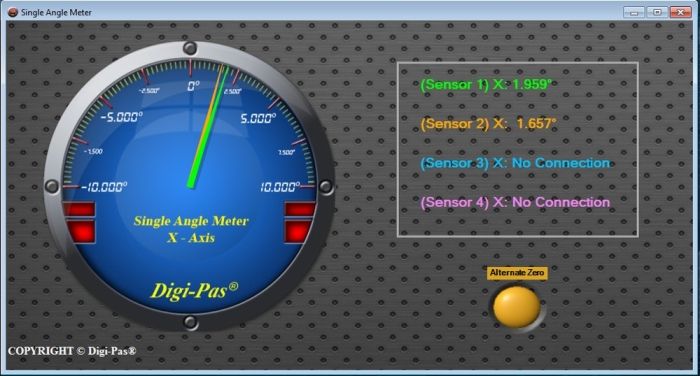This screenshot has height=376, width=700.
Task: Click the Single Angle Meter title-bar icon
Action: pos(12,13)
